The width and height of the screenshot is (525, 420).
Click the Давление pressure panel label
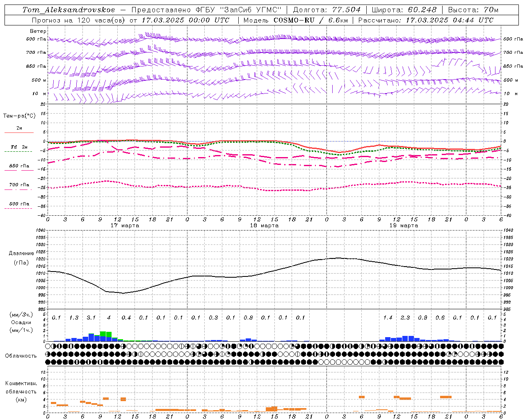coord(21,253)
